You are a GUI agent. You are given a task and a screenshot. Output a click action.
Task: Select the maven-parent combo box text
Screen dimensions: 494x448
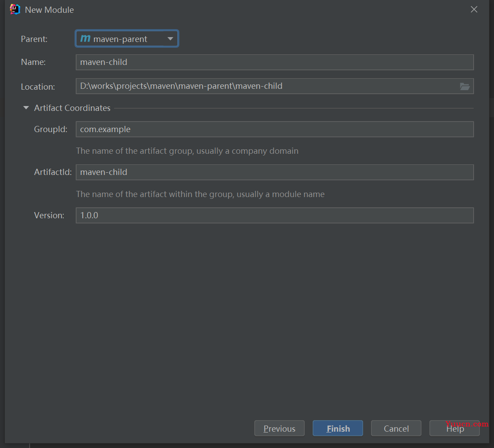click(120, 39)
